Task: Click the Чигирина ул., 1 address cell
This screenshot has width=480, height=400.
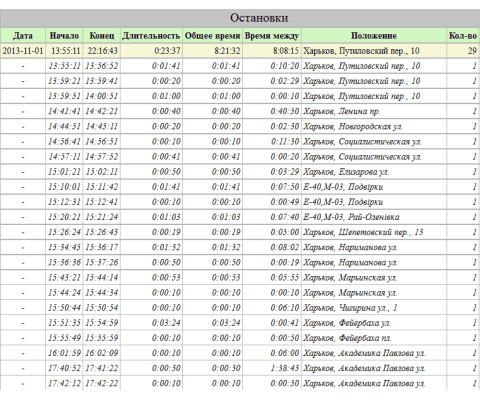Action: (x=374, y=308)
